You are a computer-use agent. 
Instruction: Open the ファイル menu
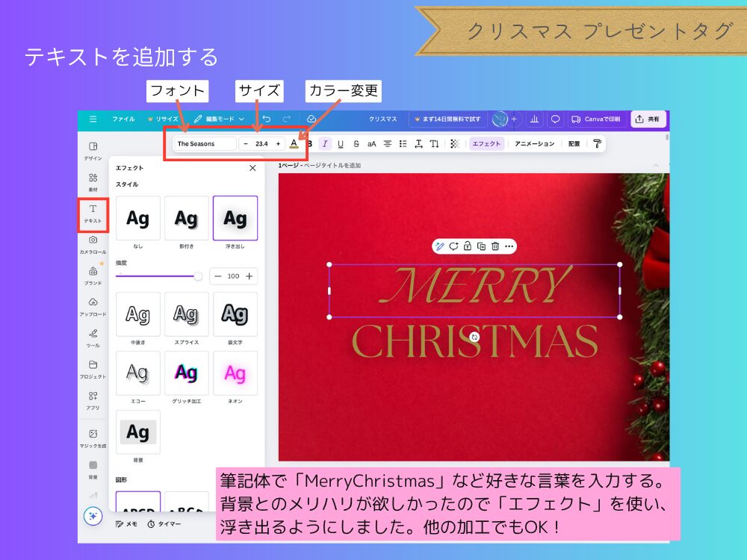[123, 119]
